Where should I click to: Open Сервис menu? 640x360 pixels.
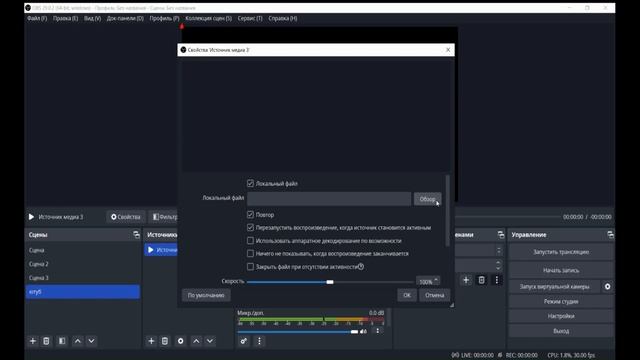tap(250, 18)
